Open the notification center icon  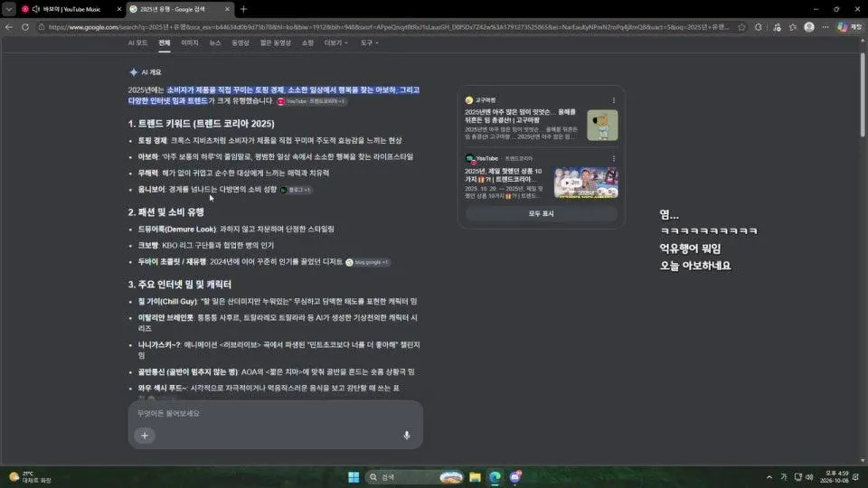[x=856, y=477]
